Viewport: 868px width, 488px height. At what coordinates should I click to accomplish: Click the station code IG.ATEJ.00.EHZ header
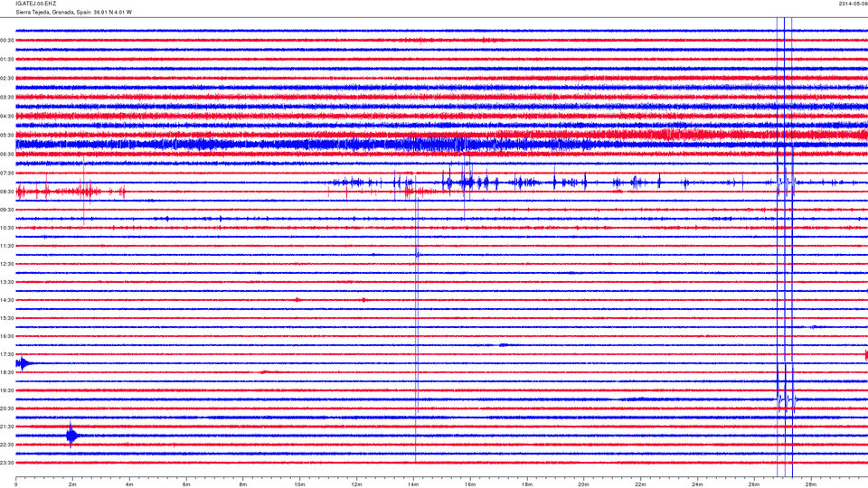[36, 4]
